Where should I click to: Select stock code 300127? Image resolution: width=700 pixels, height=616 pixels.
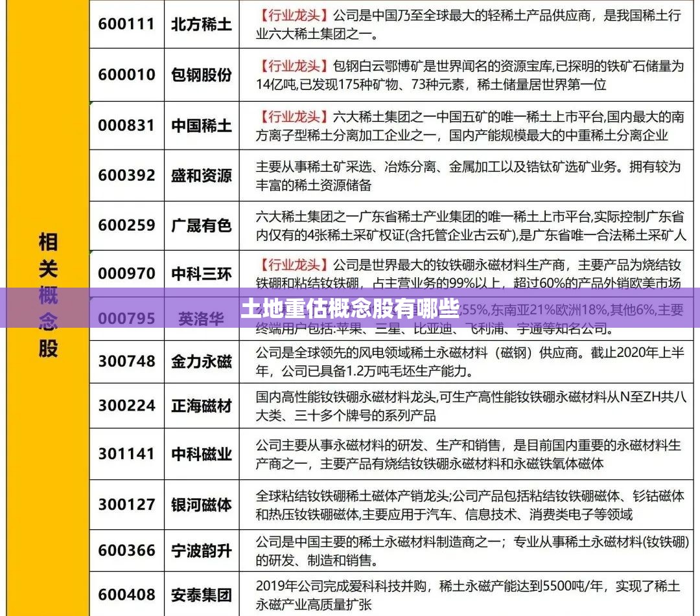[x=126, y=505]
